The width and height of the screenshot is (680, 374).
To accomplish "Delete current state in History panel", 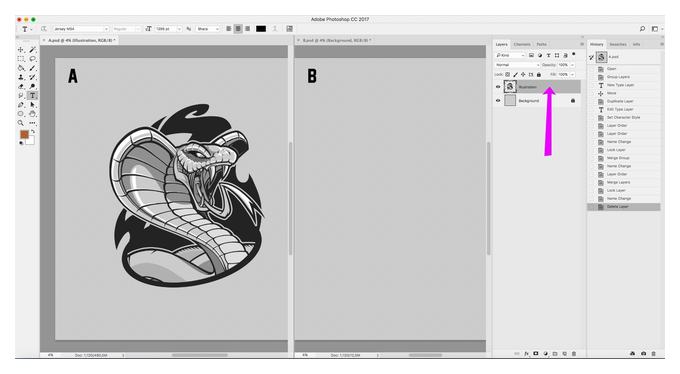I will pos(654,354).
